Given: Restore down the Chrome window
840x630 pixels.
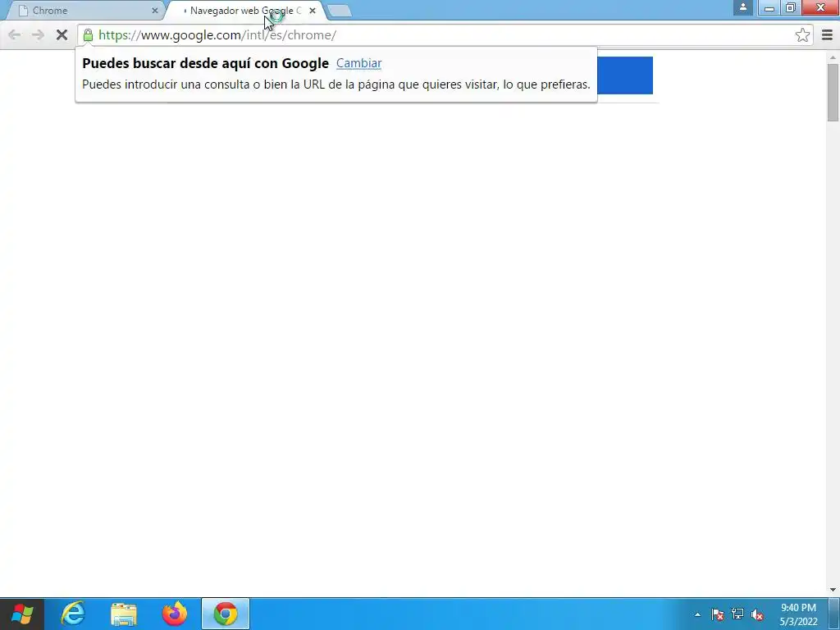Looking at the screenshot, I should click(790, 7).
